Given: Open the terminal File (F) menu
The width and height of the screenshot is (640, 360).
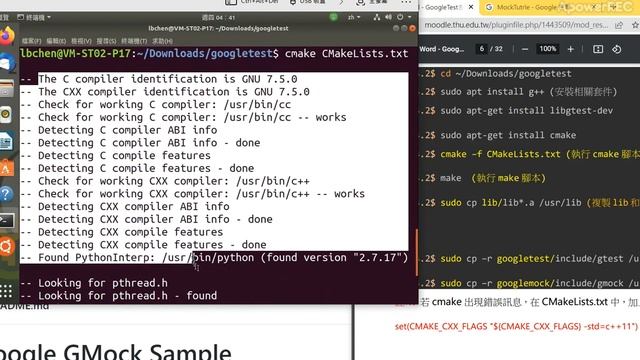Looking at the screenshot, I should (x=31, y=41).
